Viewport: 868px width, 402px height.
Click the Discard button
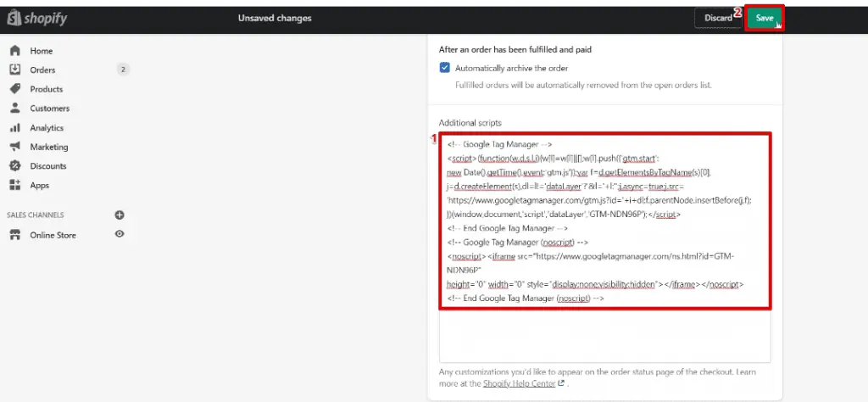pos(718,18)
